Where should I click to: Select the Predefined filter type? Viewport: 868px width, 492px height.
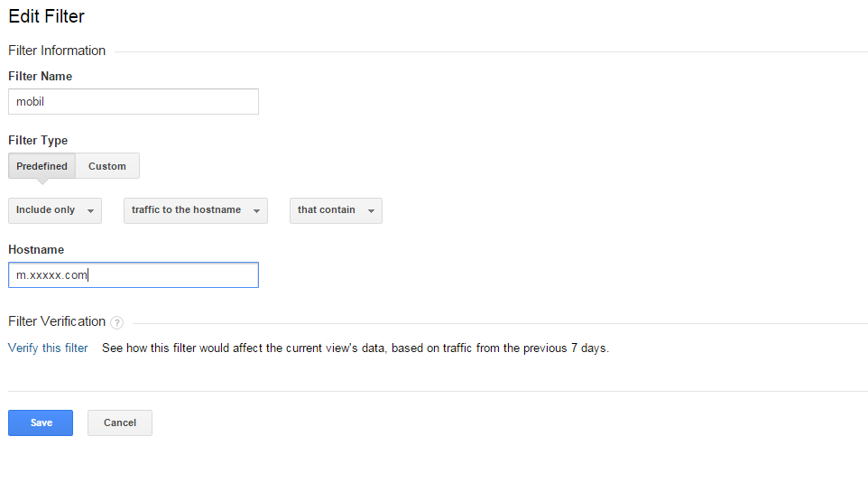42,166
